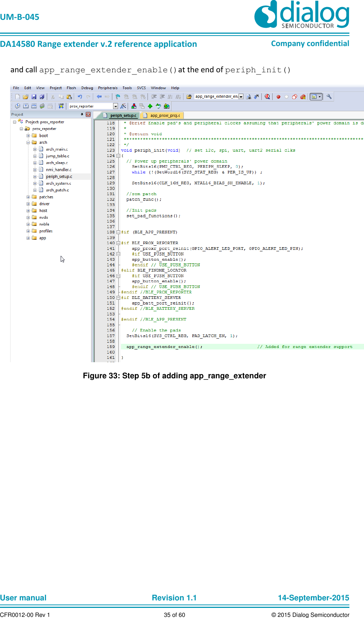The width and height of the screenshot is (364, 618).
Task: Click the Indent selection icon
Action: coord(154,97)
